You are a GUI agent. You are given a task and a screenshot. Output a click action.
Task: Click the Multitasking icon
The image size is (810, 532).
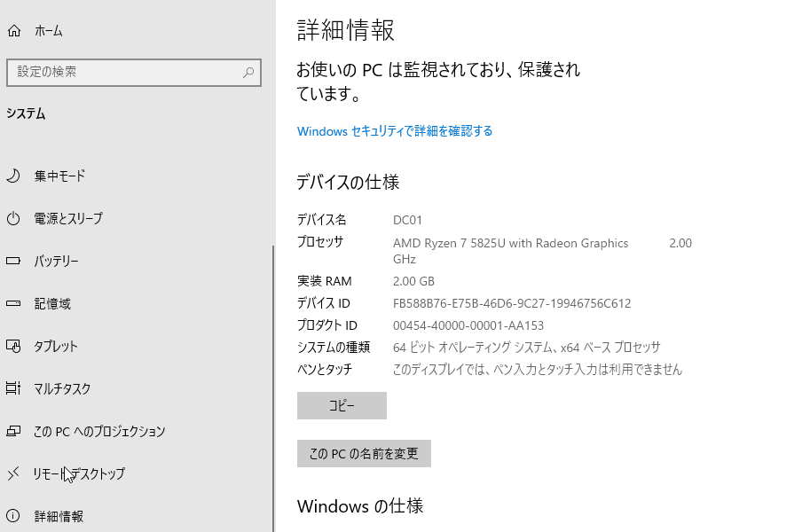click(13, 388)
